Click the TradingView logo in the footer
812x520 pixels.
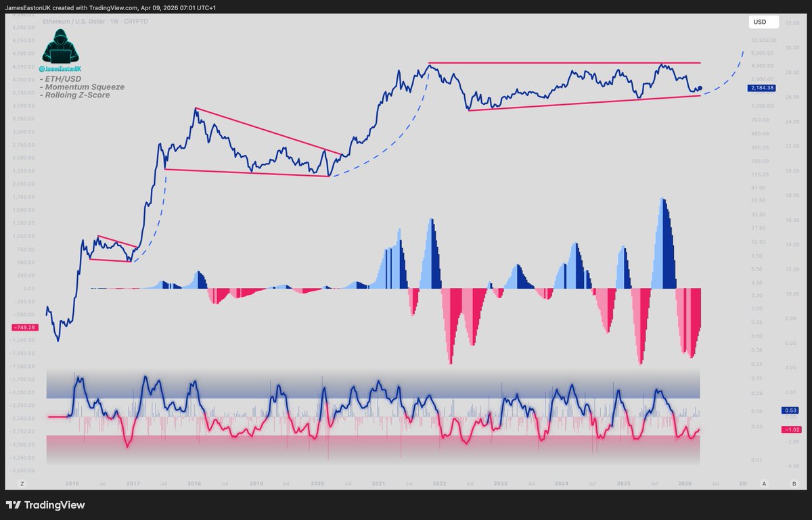pos(45,505)
